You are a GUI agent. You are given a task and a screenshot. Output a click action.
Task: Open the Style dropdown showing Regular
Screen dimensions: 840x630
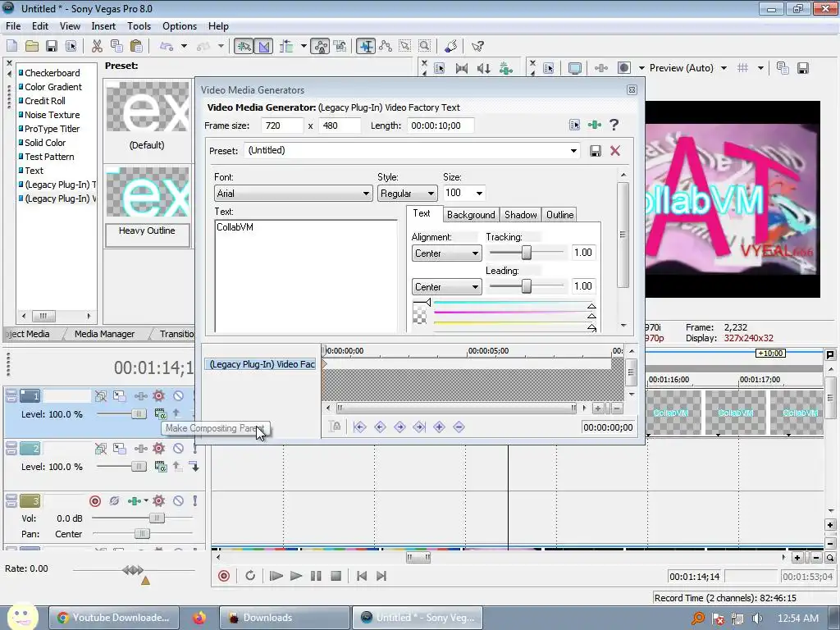click(407, 194)
